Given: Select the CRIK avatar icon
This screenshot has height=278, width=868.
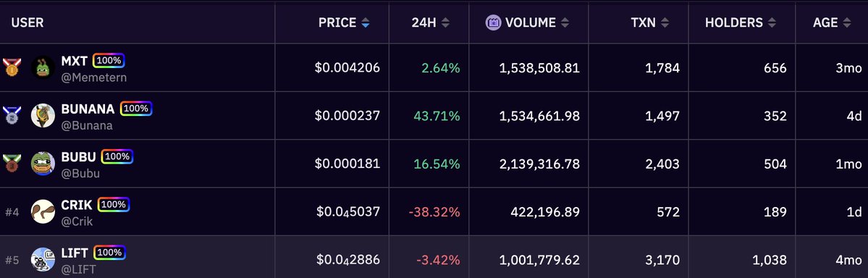Looking at the screenshot, I should tap(43, 211).
